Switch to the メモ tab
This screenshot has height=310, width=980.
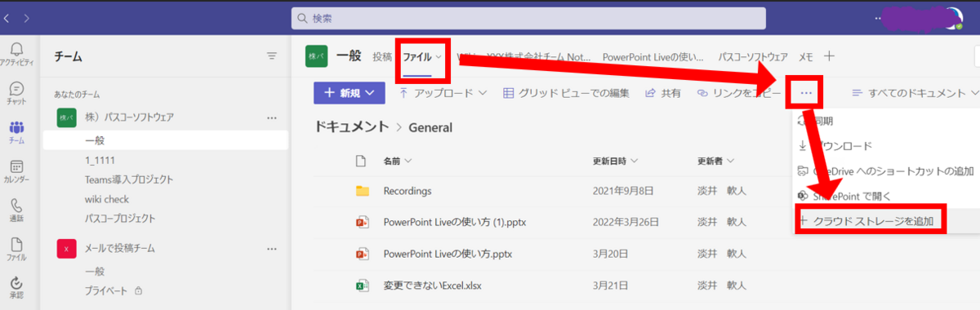tap(806, 56)
